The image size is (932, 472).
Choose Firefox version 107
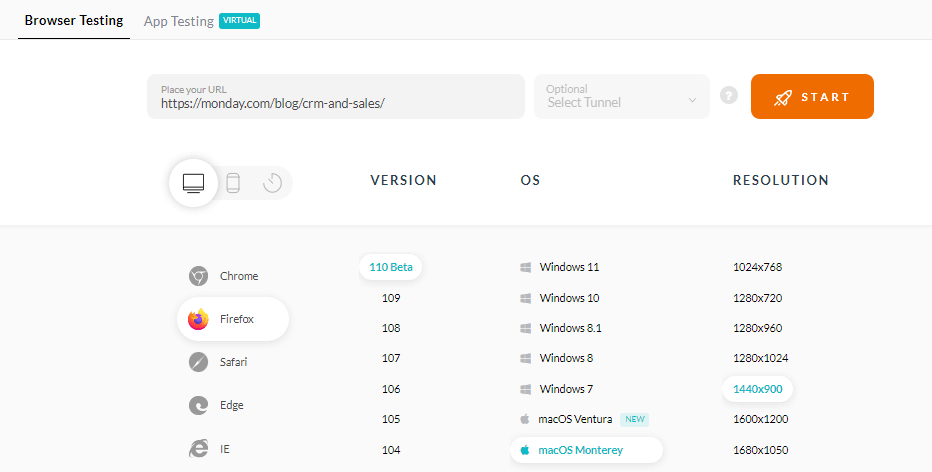coord(391,358)
